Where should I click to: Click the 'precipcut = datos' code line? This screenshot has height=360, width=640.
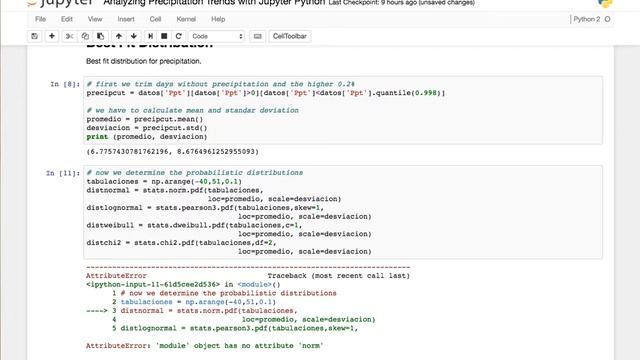(266, 93)
